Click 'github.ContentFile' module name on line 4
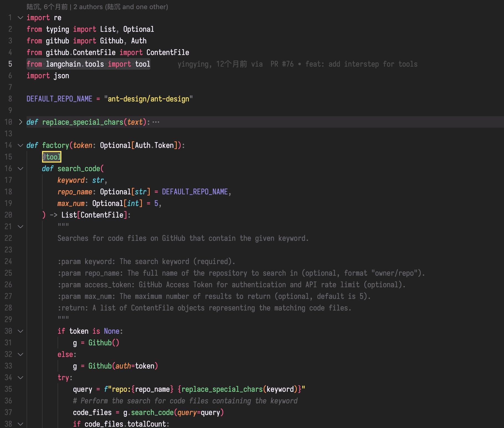The height and width of the screenshot is (428, 504). tap(81, 53)
